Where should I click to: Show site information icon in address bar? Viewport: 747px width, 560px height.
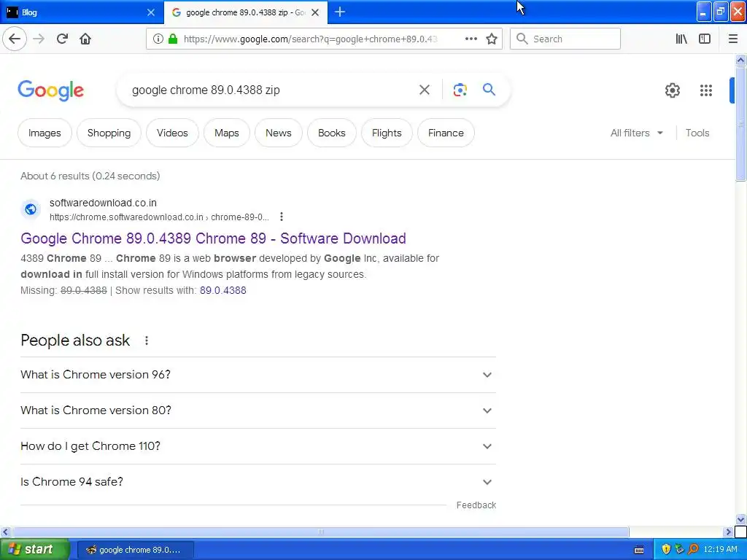(158, 39)
